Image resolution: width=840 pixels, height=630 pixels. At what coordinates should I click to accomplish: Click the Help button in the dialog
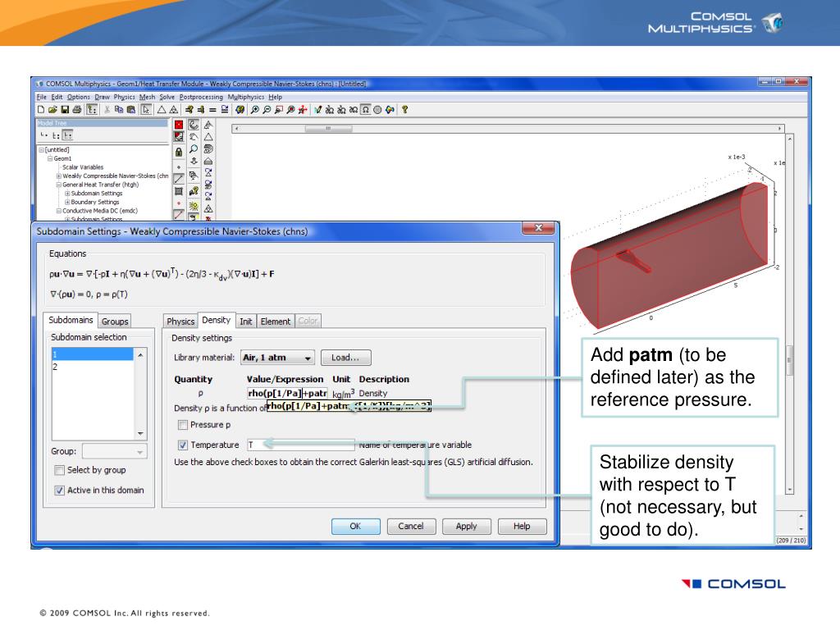pyautogui.click(x=522, y=526)
